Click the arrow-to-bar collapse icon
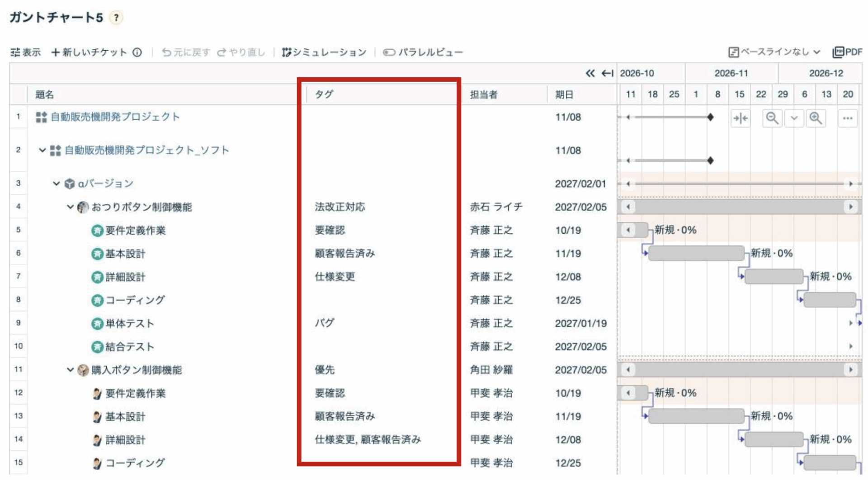Screen dimensions: 868x480 click(x=607, y=73)
